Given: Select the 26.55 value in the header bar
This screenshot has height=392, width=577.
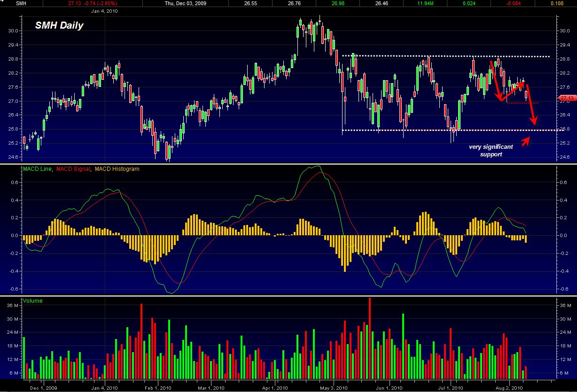Looking at the screenshot, I should coord(250,3).
